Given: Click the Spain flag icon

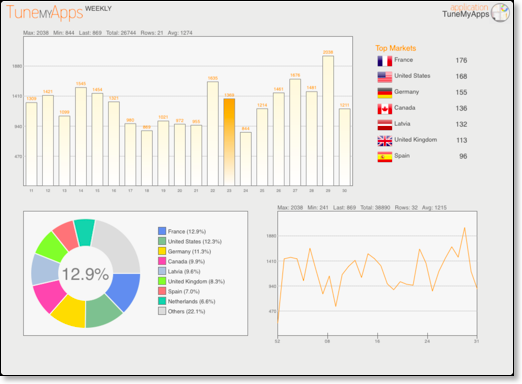Looking at the screenshot, I should click(385, 157).
